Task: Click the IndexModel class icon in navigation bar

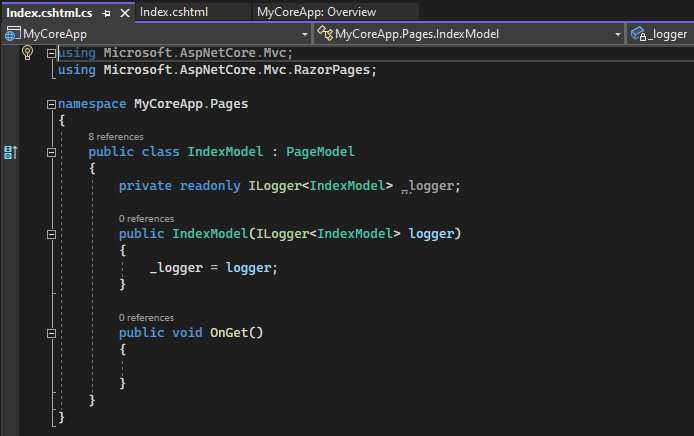Action: [x=325, y=34]
